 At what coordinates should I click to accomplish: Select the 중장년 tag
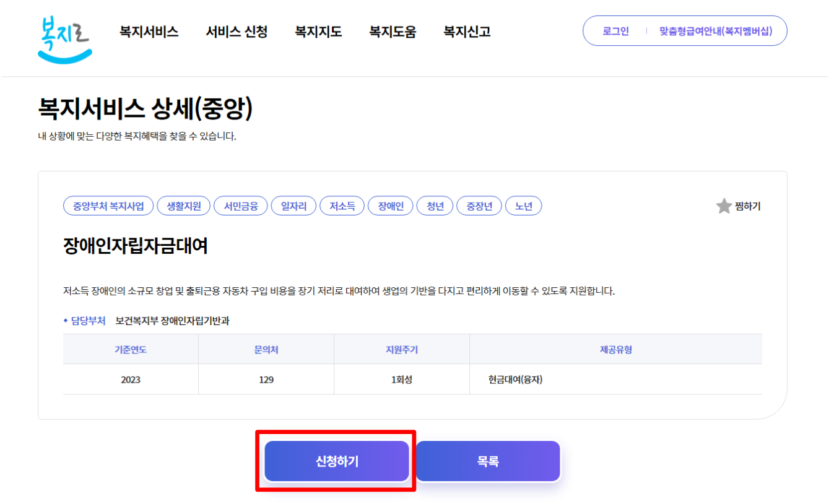(479, 206)
